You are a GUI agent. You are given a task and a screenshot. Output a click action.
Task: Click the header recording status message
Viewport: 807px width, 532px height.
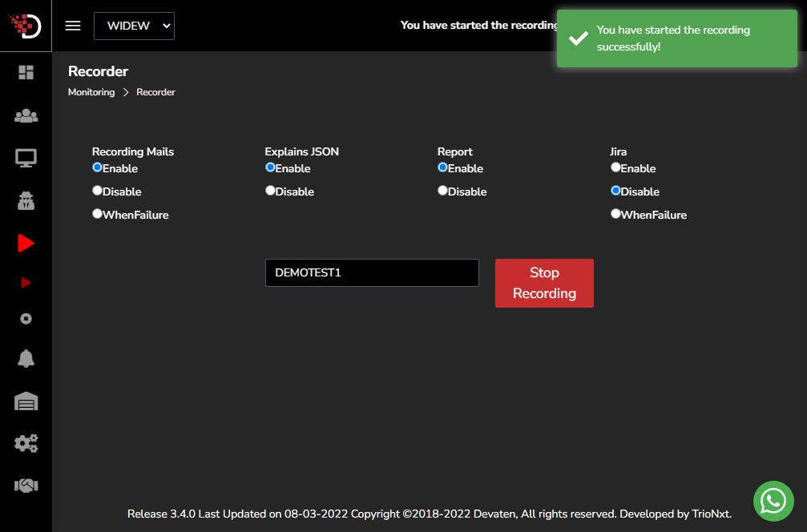(478, 25)
